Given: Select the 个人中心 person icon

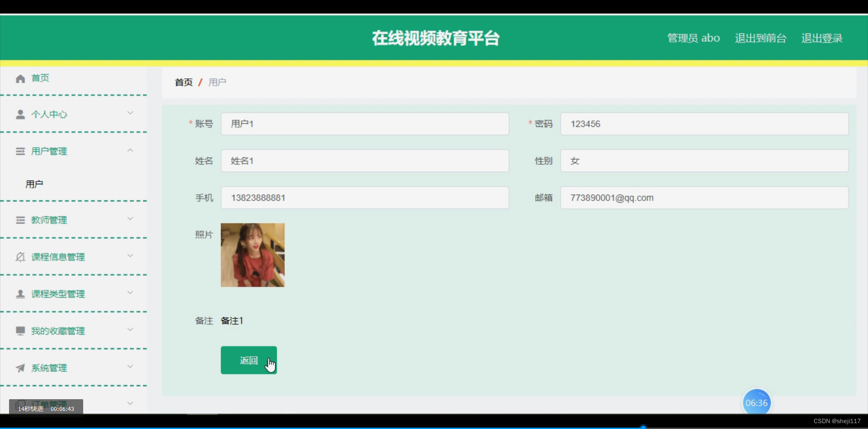Looking at the screenshot, I should coord(20,114).
